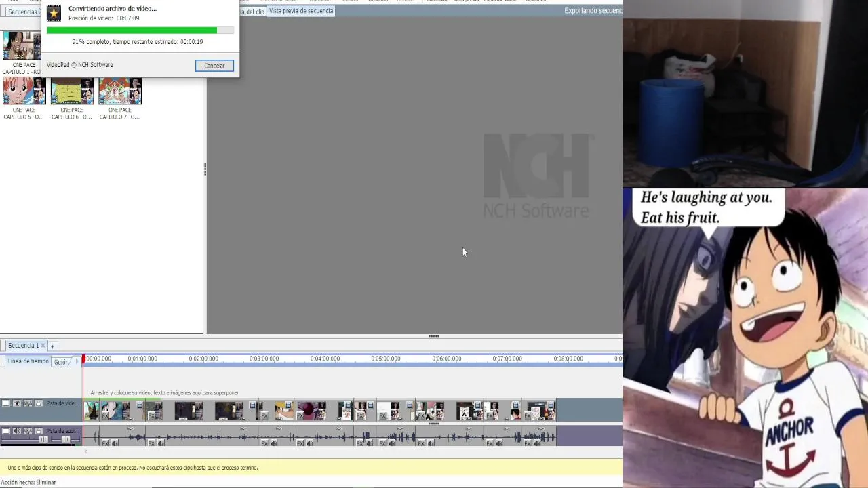Click the Exportando secuencia status label

point(593,11)
